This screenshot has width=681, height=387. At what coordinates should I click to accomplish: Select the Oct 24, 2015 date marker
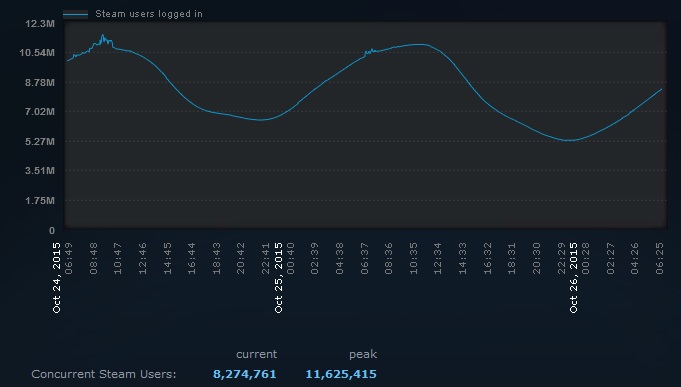56,278
